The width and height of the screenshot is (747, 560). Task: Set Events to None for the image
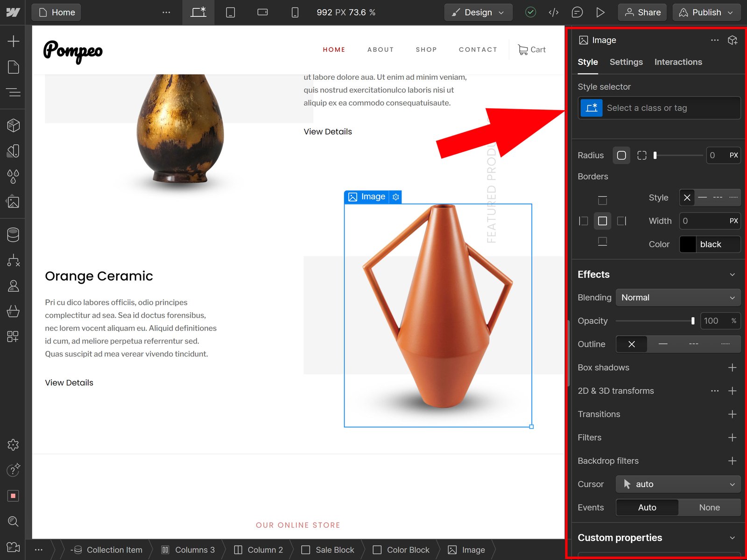709,507
